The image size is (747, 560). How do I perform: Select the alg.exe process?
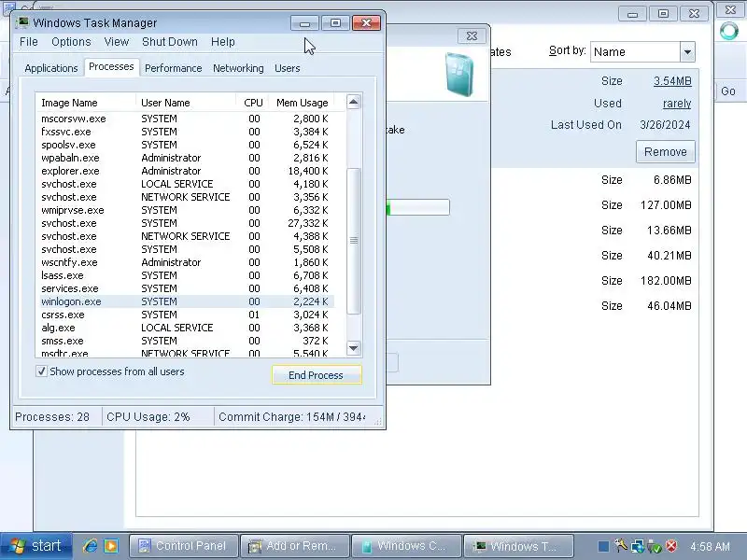(x=185, y=328)
